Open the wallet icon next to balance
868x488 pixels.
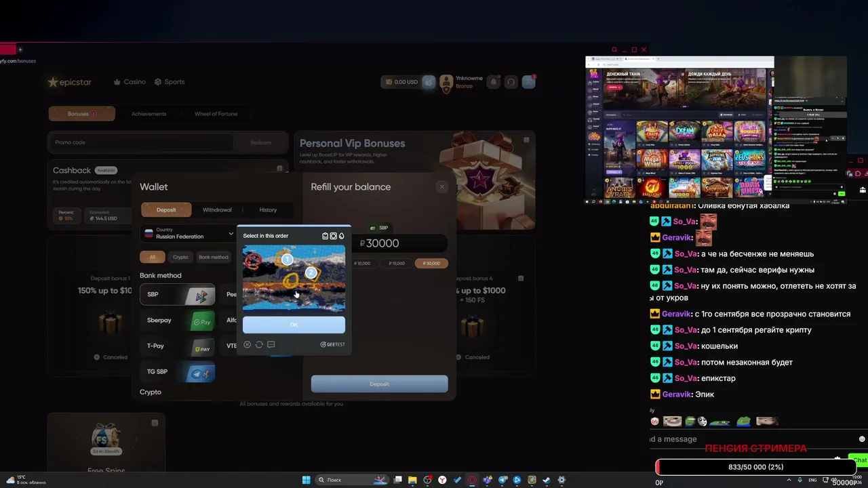point(429,82)
